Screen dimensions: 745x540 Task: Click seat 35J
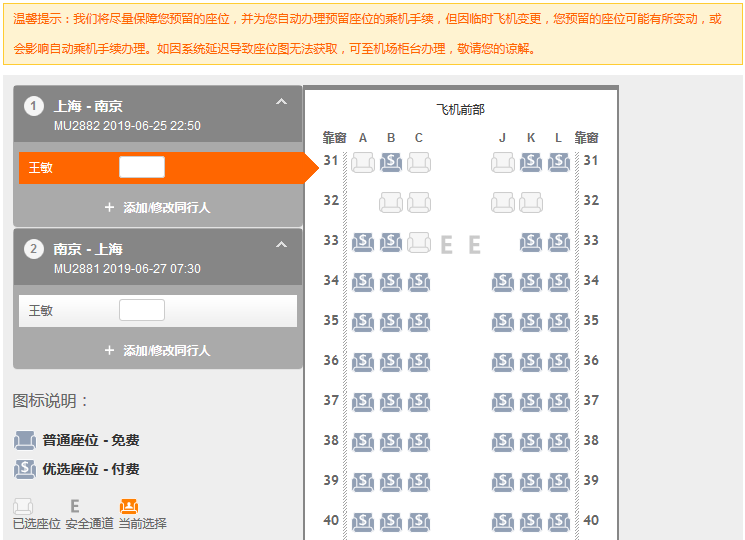click(x=502, y=322)
